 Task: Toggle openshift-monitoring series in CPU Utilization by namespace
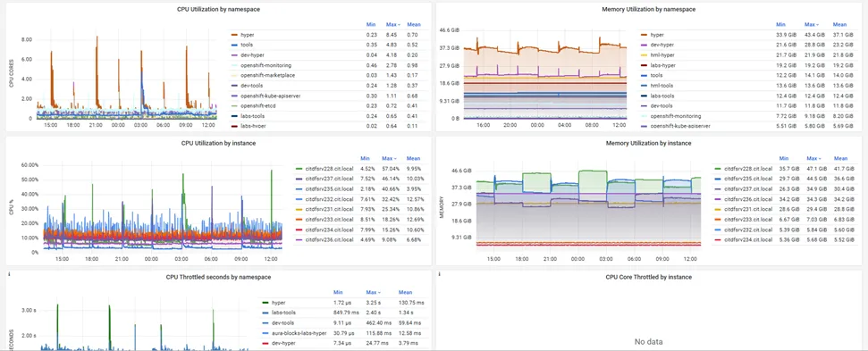tap(265, 65)
